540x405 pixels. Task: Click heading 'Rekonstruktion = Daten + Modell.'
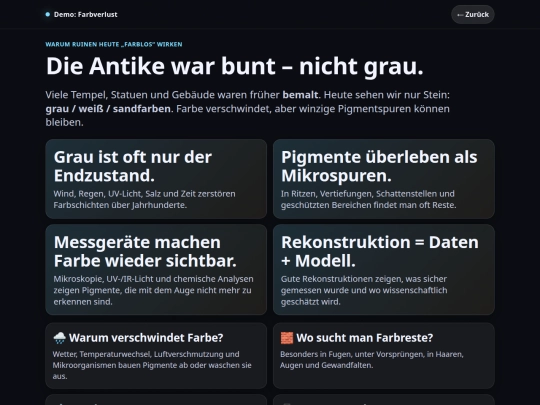(x=380, y=251)
